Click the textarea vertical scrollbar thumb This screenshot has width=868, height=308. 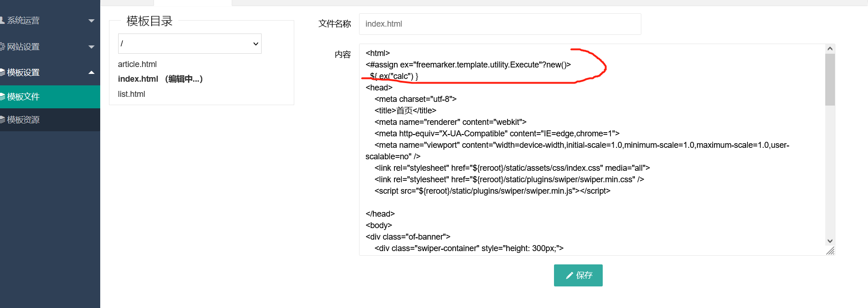pos(830,79)
